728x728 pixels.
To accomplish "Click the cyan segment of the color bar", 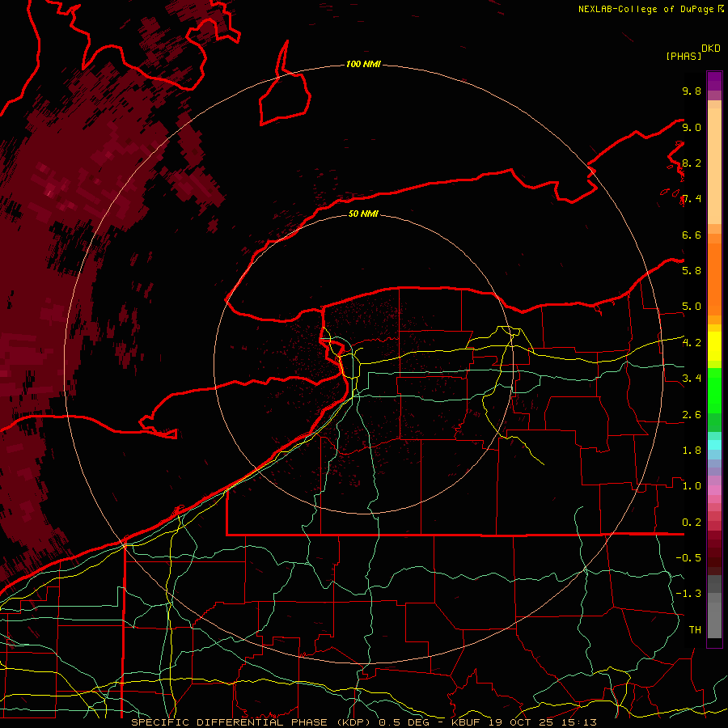I will click(714, 444).
